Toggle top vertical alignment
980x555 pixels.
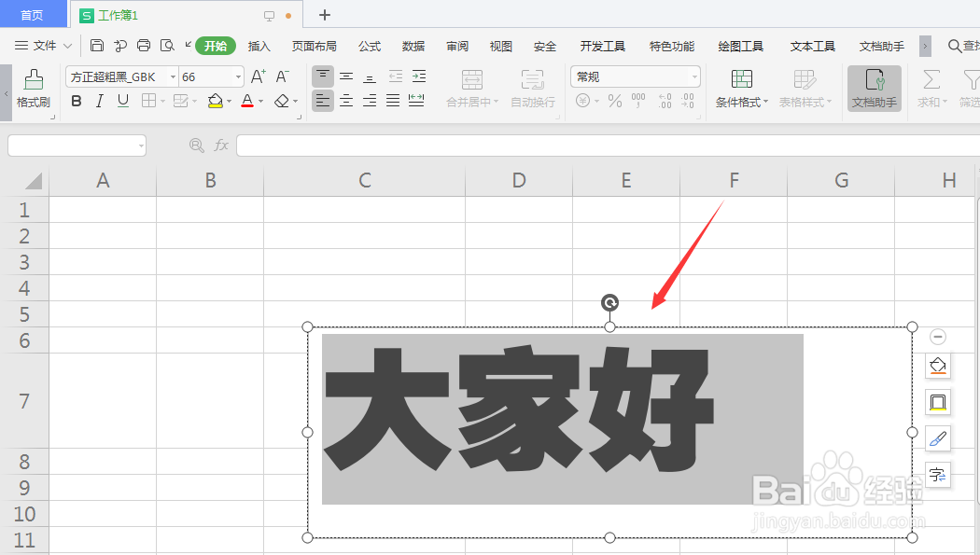pyautogui.click(x=322, y=76)
